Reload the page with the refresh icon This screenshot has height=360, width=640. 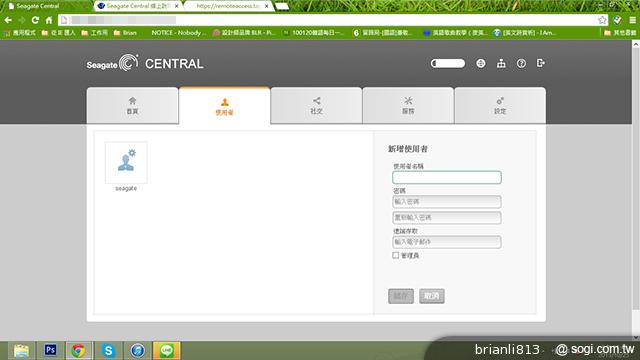35,20
